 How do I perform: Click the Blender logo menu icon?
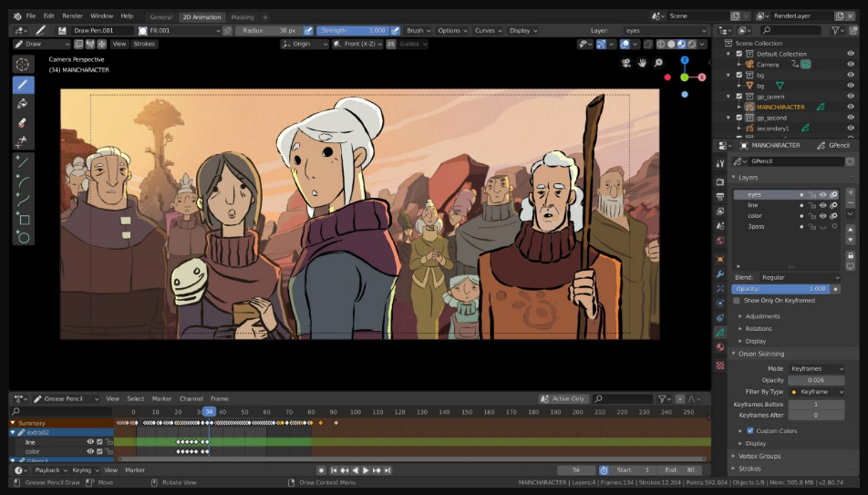17,16
